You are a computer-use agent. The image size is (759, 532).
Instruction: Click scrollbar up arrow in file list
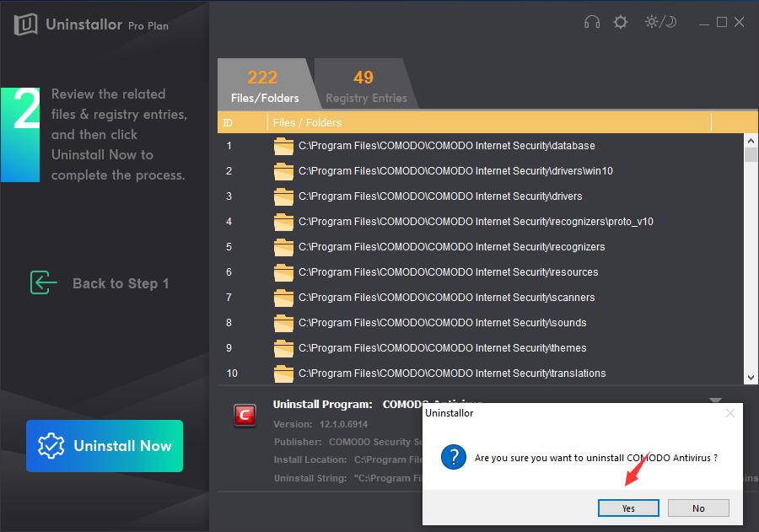tap(751, 141)
